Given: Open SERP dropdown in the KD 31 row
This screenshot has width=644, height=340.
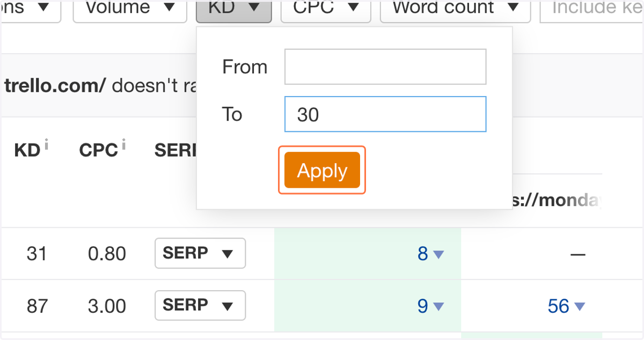Looking at the screenshot, I should 200,253.
